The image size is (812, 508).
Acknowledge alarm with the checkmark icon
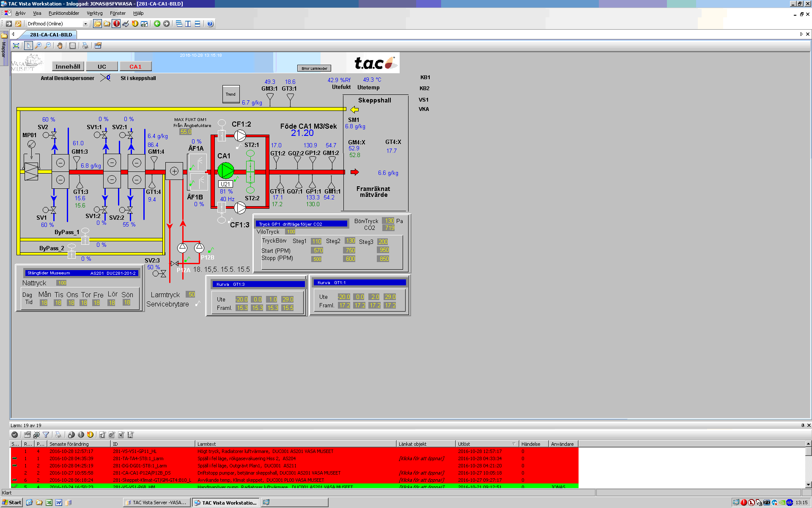(14, 435)
